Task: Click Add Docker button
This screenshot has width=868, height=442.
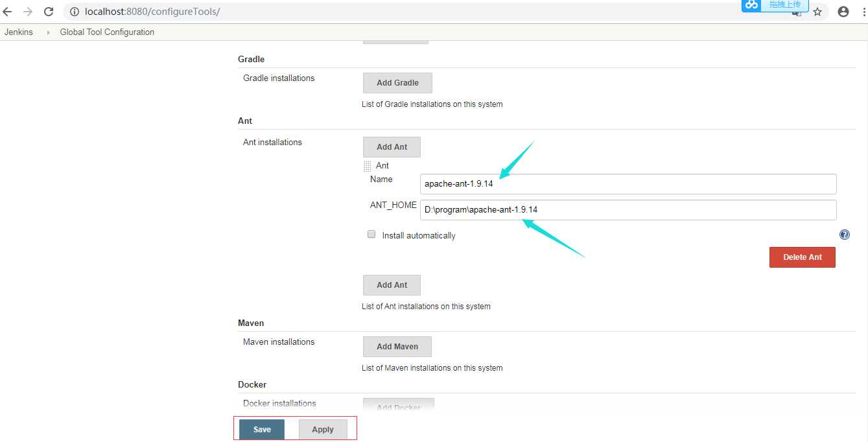Action: tap(399, 406)
